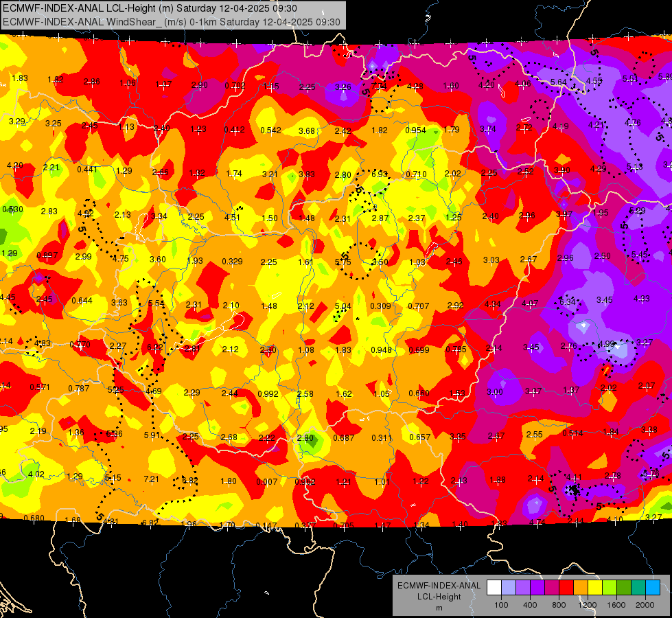The image size is (672, 618).
Task: Click the legend label 400
Action: pos(530,605)
